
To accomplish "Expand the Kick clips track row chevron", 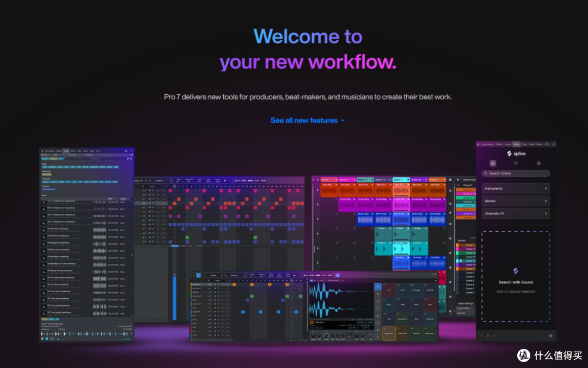I will [317, 262].
